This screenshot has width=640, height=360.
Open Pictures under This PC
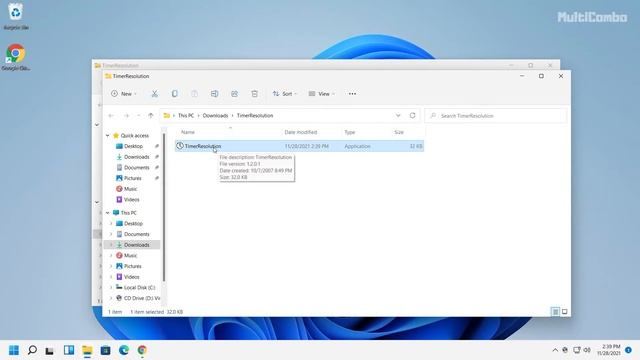(133, 266)
